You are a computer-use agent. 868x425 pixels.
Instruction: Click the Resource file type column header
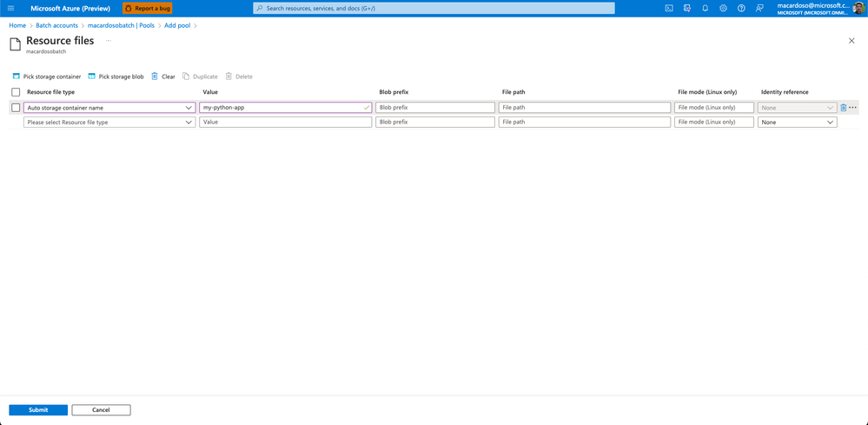(51, 92)
